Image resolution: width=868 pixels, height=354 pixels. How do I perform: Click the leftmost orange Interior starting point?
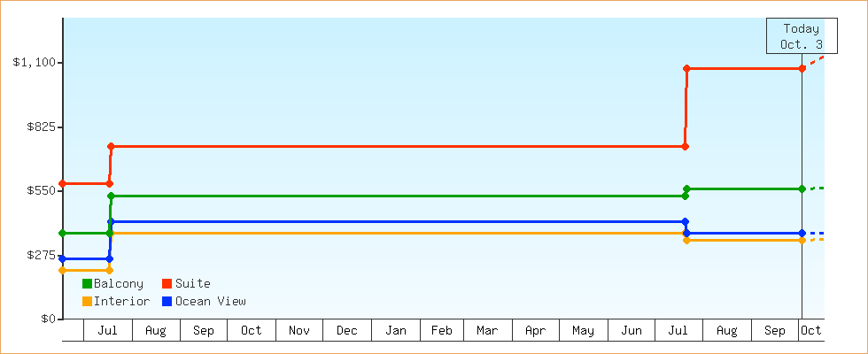coord(62,270)
